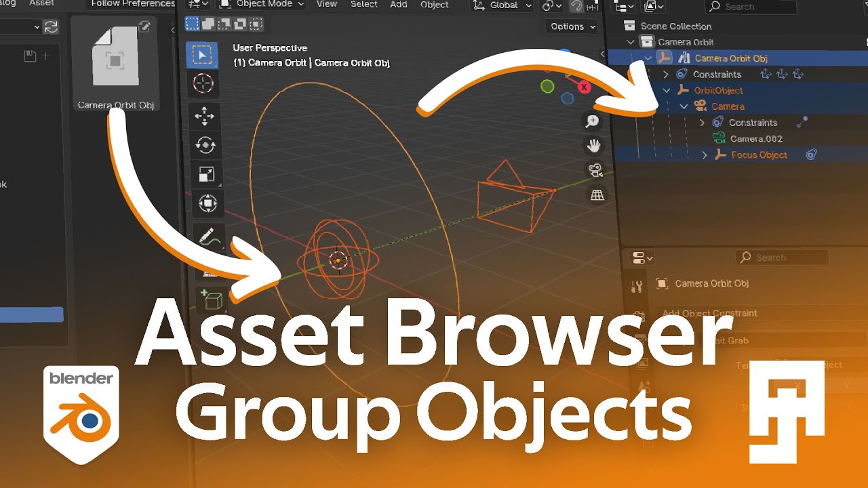The image size is (868, 488).
Task: Collapse the OrbitObject tree item
Action: click(667, 90)
